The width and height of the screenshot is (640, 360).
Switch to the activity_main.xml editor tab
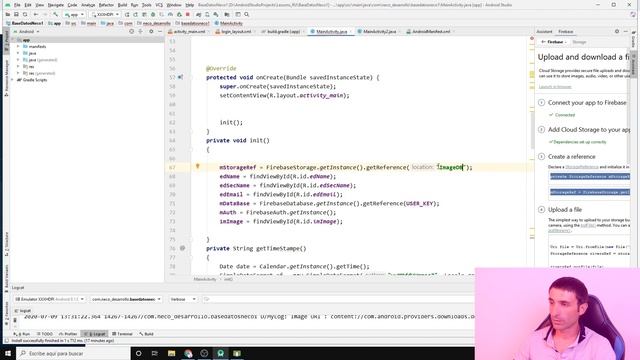[189, 31]
